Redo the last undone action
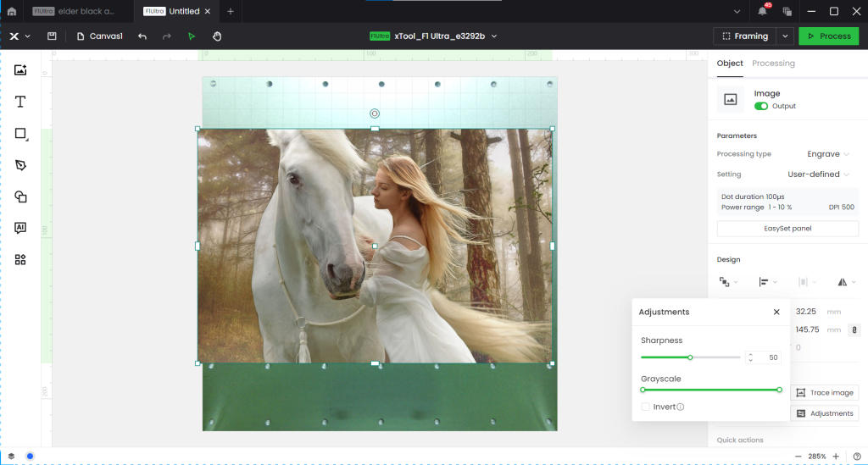This screenshot has height=465, width=868. tap(167, 36)
